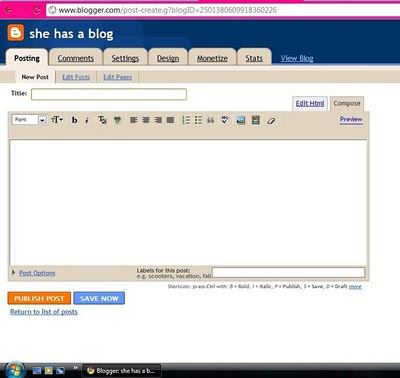Switch to the Comments tab
Viewport: 400px width, 378px height.
tap(76, 58)
